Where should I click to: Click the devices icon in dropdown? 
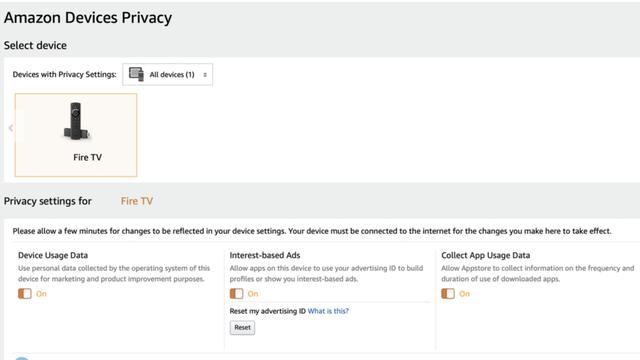point(136,74)
